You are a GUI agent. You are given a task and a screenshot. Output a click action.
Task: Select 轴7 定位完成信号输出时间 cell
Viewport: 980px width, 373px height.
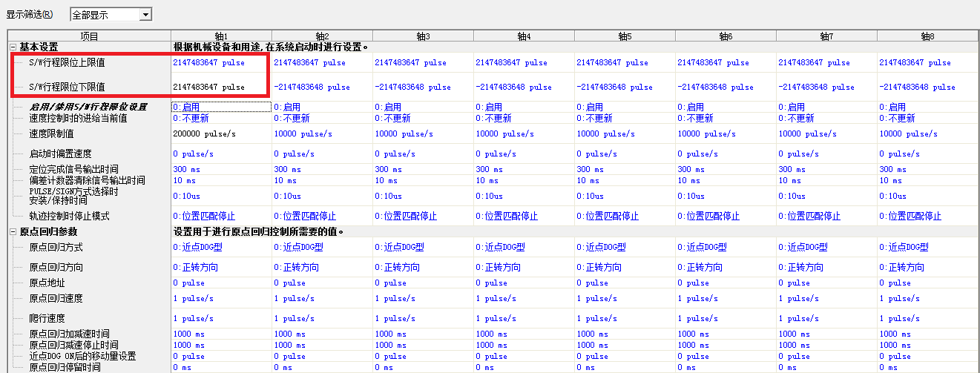[x=826, y=170]
